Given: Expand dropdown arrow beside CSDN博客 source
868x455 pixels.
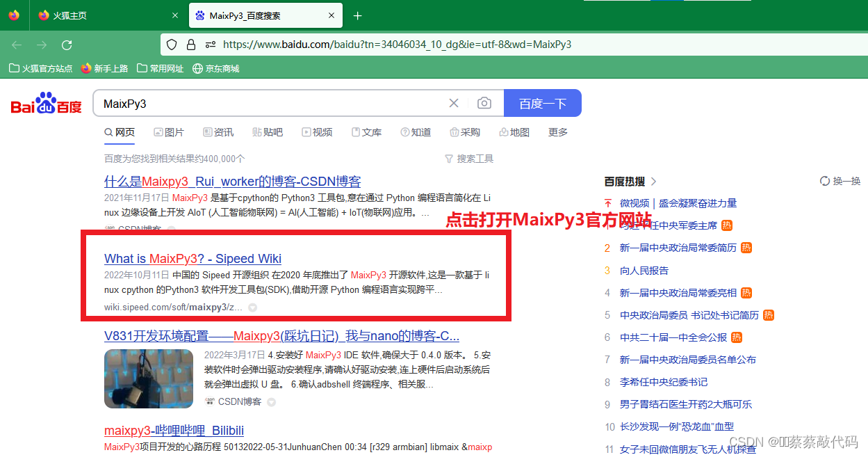Looking at the screenshot, I should click(272, 402).
